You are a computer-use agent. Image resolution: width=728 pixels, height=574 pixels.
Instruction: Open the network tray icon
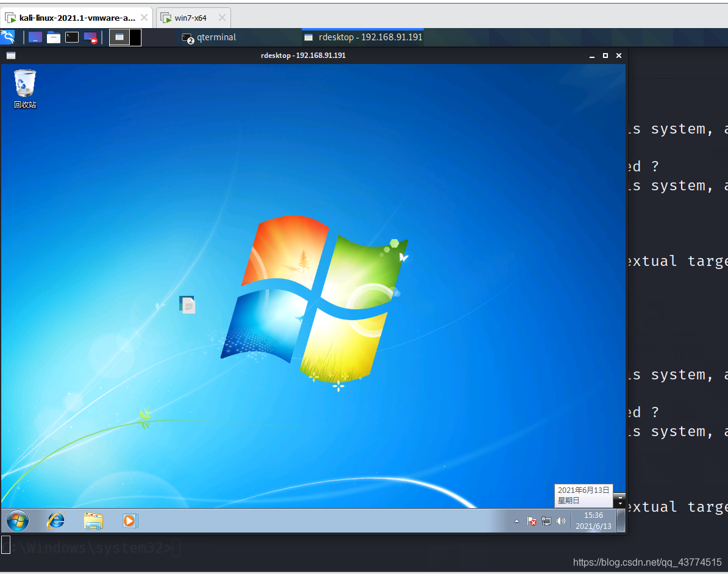coord(546,522)
